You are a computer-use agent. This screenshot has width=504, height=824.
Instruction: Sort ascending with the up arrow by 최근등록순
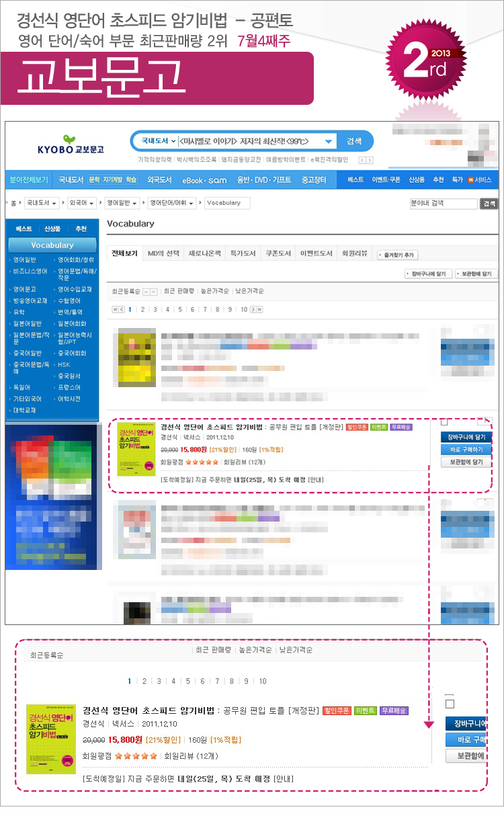click(155, 292)
